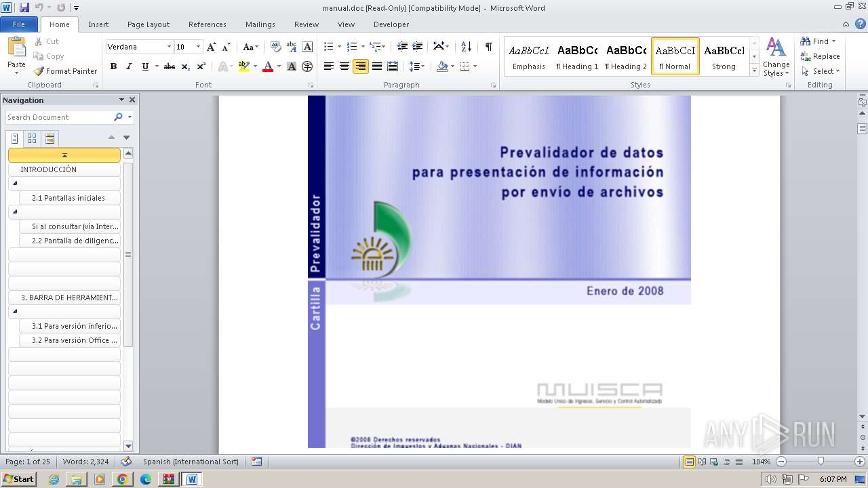Click the Cut command
This screenshot has height=488, width=868.
pyautogui.click(x=47, y=41)
